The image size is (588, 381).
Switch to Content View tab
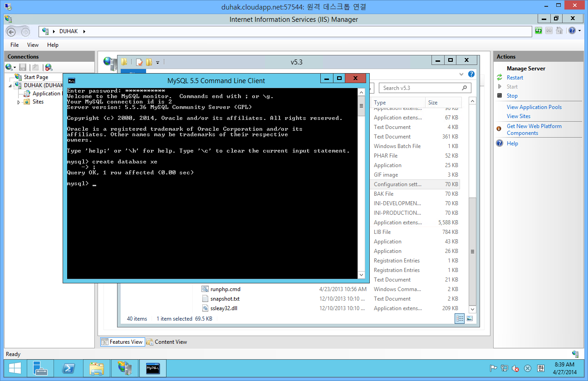(166, 342)
